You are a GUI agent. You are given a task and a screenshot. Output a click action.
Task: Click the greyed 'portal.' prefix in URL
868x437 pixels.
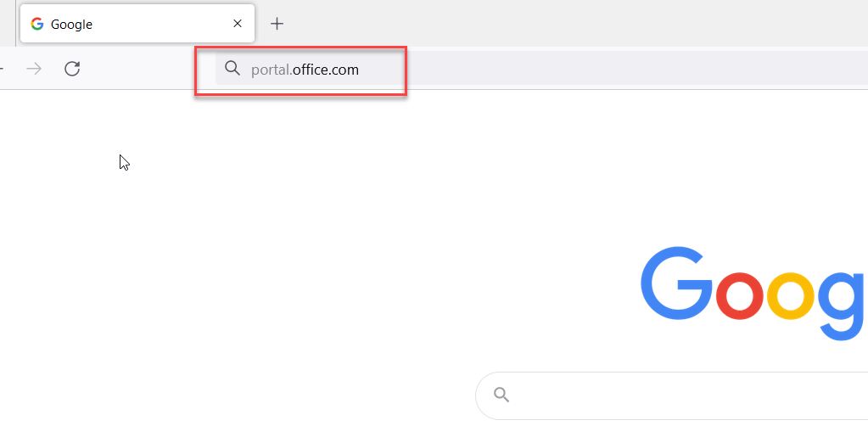(272, 70)
